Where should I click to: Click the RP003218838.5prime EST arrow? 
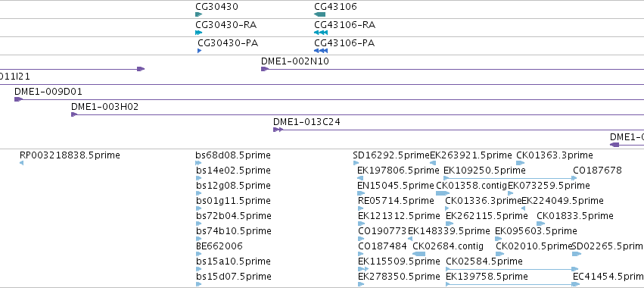[x=22, y=164]
